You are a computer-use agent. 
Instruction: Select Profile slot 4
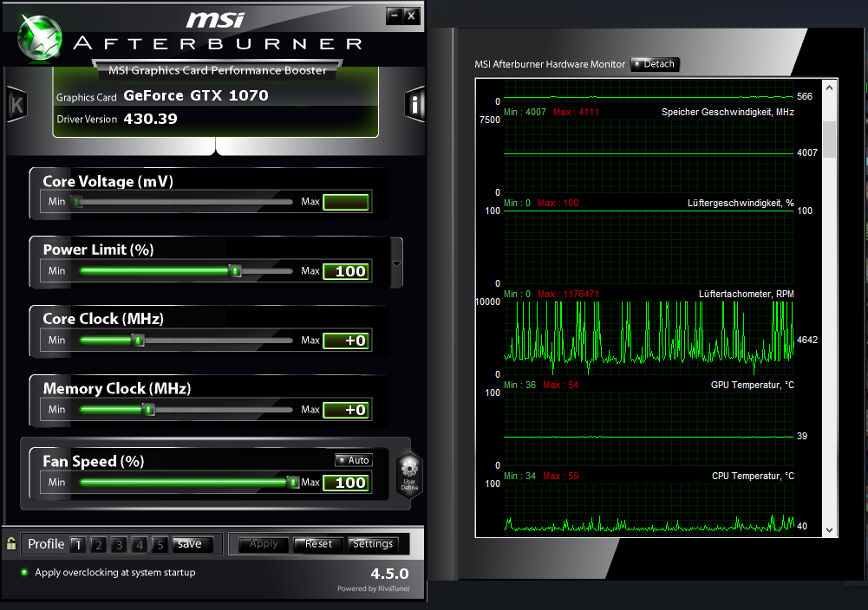(140, 545)
